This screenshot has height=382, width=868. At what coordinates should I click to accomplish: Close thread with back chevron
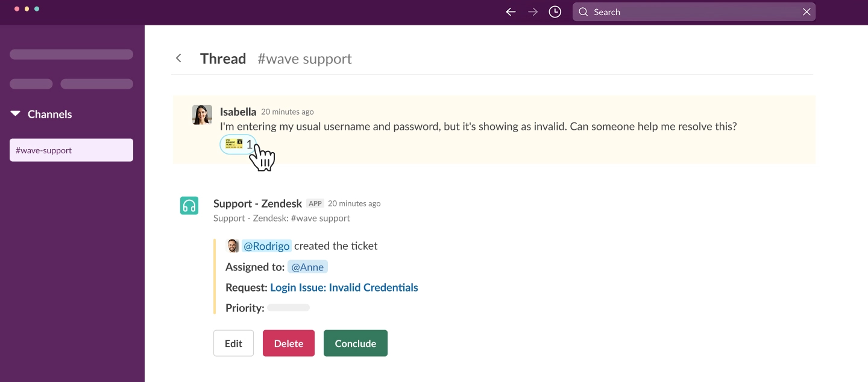(178, 59)
